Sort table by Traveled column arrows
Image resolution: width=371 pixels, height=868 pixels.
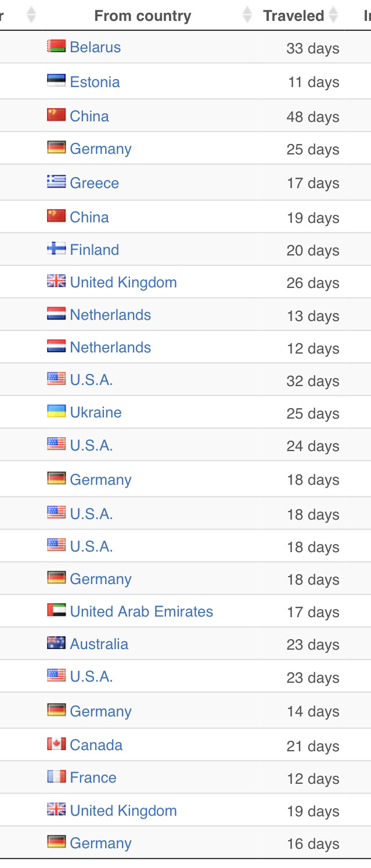[x=333, y=15]
